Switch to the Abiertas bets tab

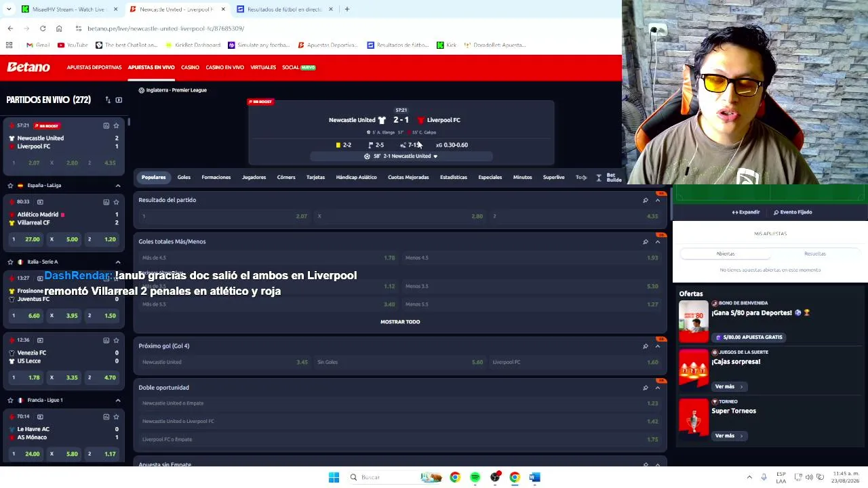coord(726,253)
